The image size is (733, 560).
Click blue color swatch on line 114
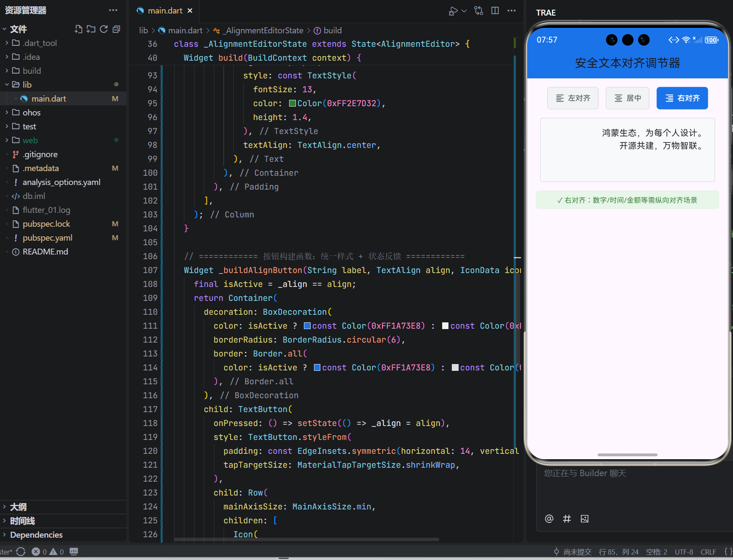pos(317,367)
